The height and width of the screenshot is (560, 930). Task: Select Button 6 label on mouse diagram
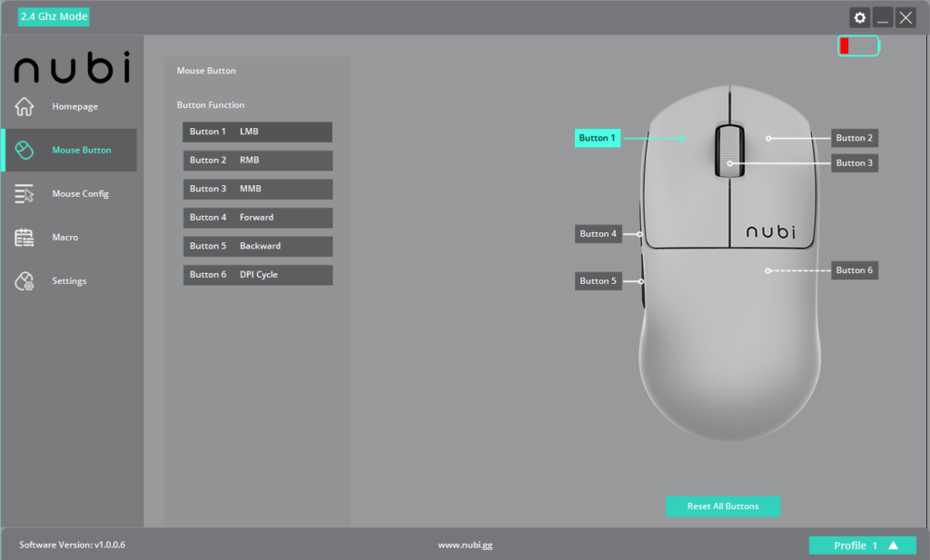[x=854, y=270]
